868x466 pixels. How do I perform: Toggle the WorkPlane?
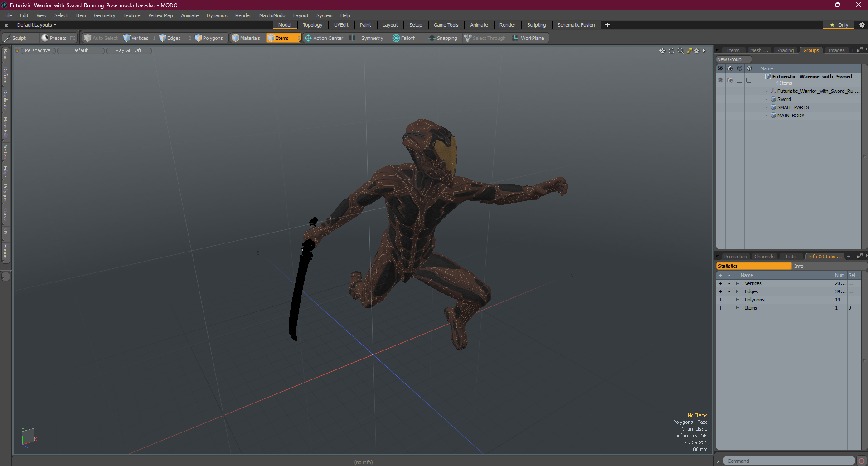pyautogui.click(x=529, y=38)
